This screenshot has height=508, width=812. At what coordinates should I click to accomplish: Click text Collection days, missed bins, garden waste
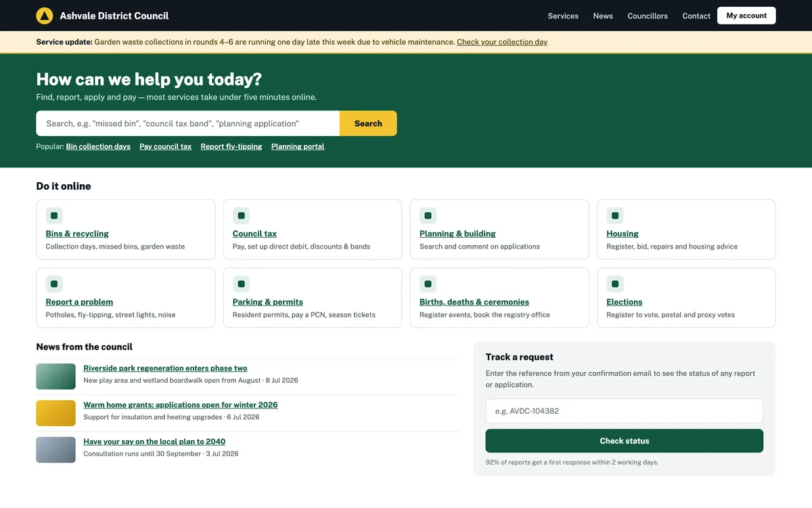[x=115, y=247]
